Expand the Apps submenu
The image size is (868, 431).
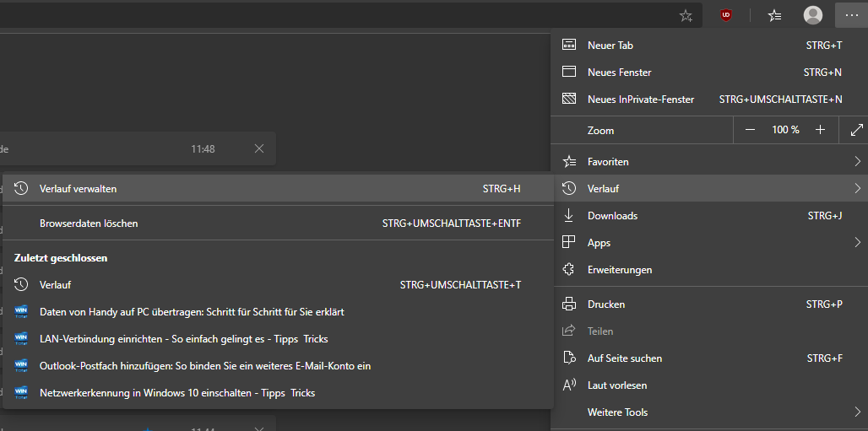[x=856, y=243]
